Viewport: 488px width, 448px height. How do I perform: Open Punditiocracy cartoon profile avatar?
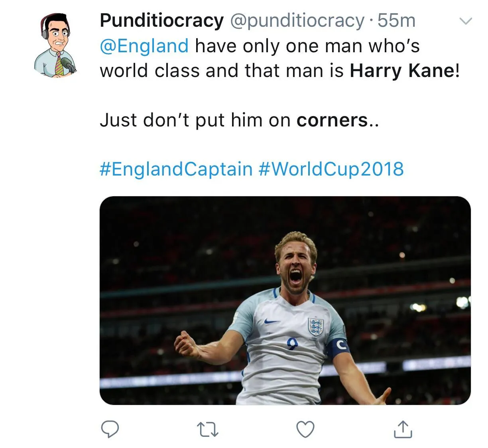(x=55, y=45)
